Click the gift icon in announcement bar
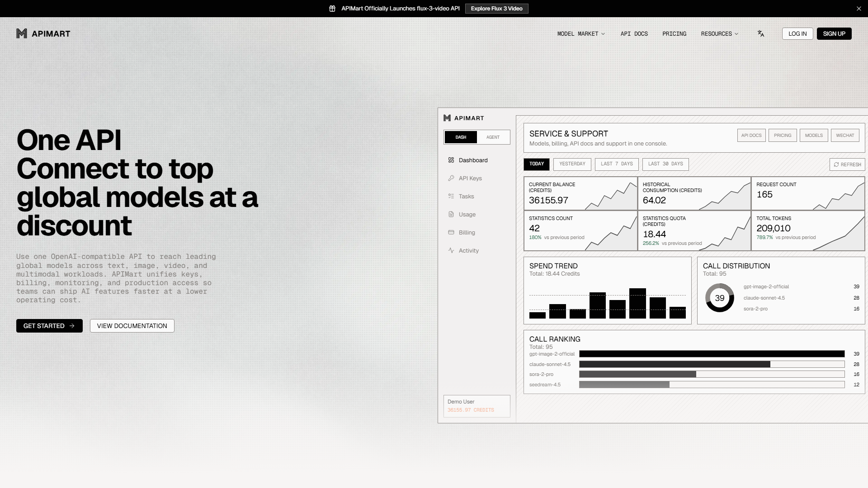The height and width of the screenshot is (488, 868). tap(332, 9)
